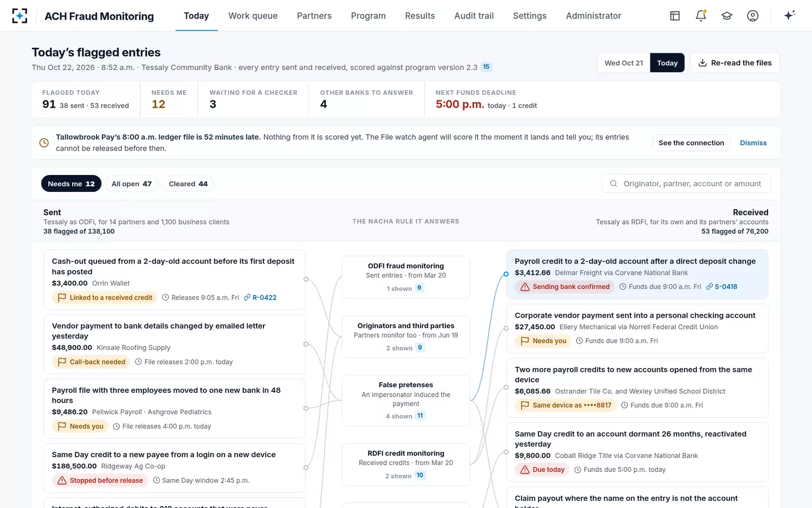812x508 pixels.
Task: Open the layout panel icon in header
Action: [x=675, y=16]
